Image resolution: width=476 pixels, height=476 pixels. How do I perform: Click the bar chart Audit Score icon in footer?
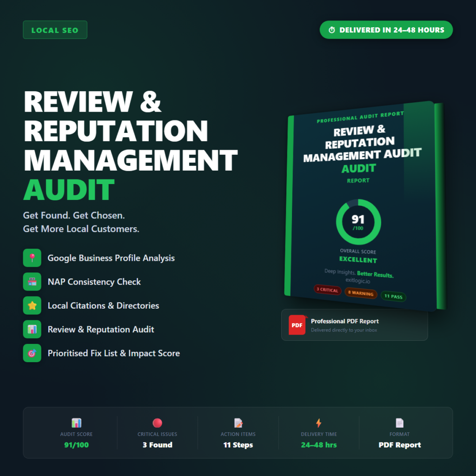(76, 423)
